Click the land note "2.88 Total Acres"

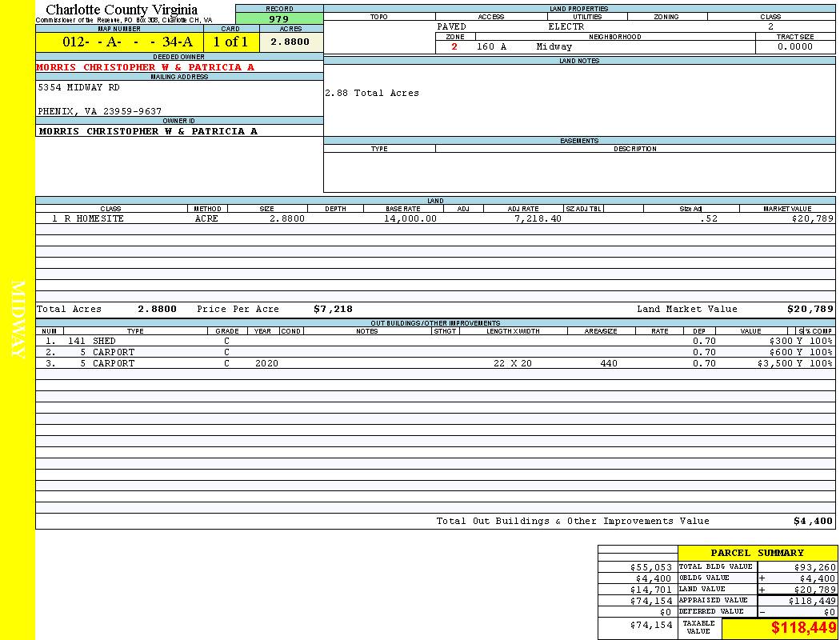point(371,94)
